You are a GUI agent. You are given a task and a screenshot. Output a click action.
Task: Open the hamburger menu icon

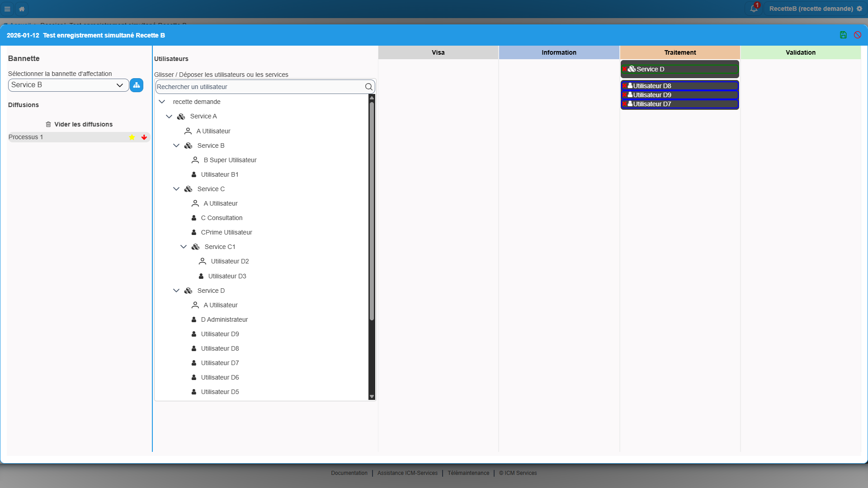(7, 9)
